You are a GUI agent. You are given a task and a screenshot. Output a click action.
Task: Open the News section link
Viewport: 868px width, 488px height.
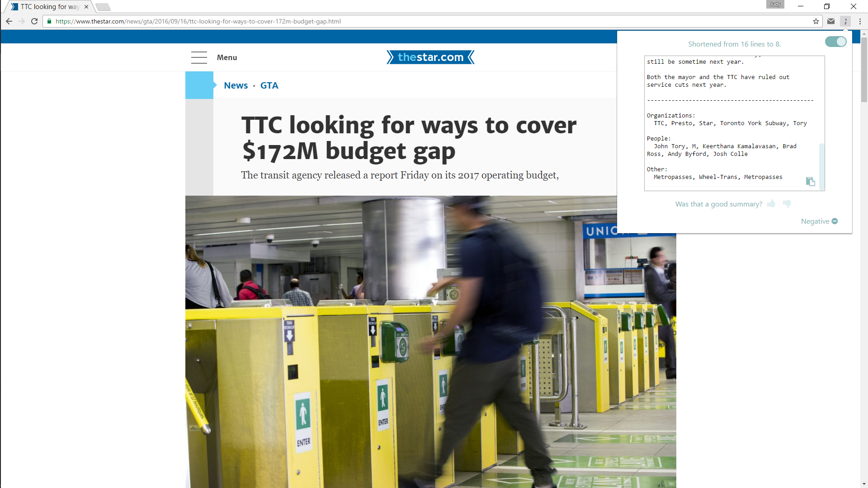click(x=236, y=85)
